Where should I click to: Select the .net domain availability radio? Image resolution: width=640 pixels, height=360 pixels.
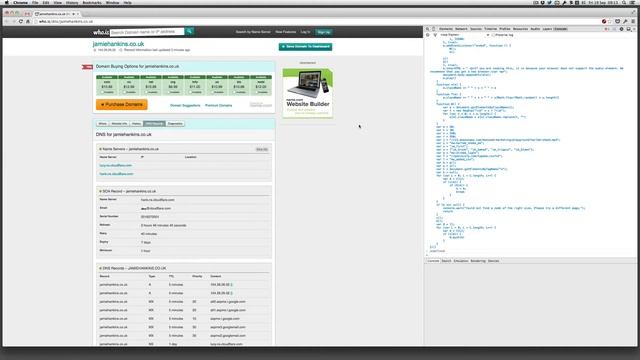tap(146, 92)
